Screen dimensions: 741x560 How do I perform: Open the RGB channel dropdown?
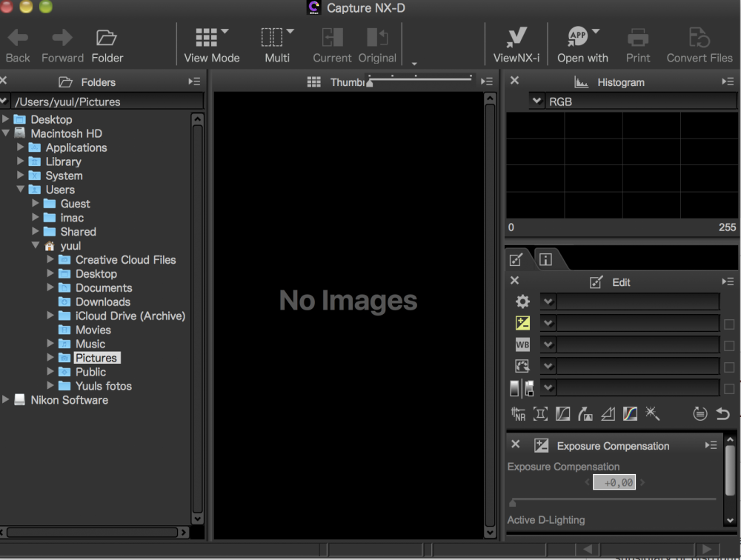coord(536,101)
